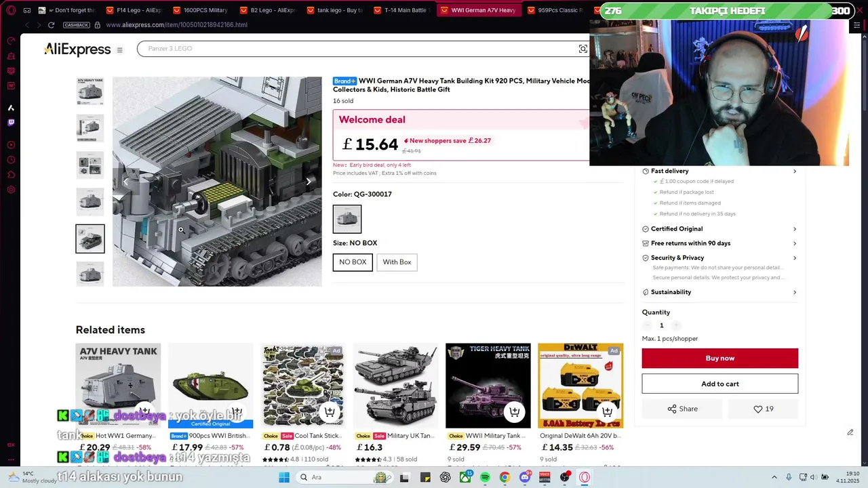Viewport: 868px width, 488px height.
Task: Open AliExpress categories hamburger menu
Action: 119,49
